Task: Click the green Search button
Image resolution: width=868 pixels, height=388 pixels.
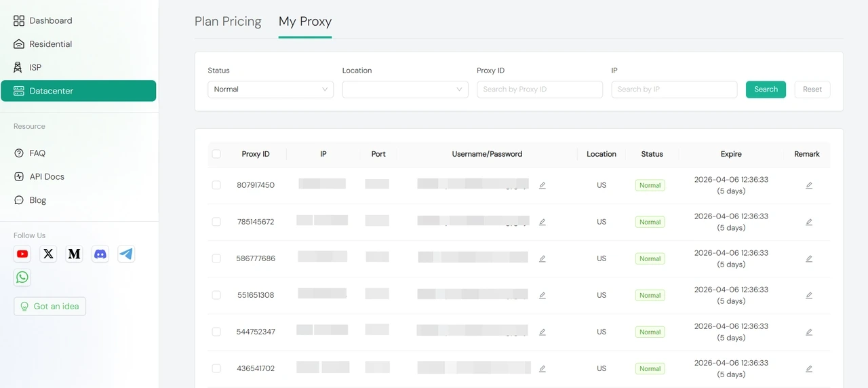Action: (x=766, y=90)
